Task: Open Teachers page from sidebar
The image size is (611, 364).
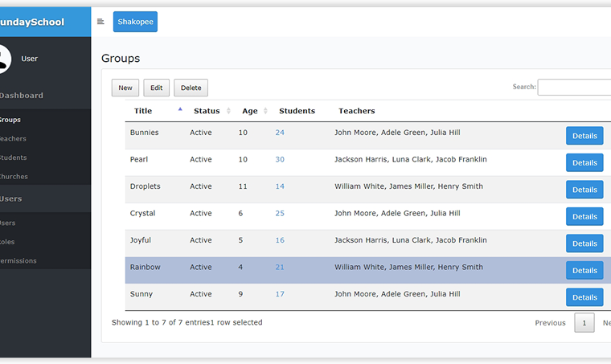Action: [x=14, y=139]
